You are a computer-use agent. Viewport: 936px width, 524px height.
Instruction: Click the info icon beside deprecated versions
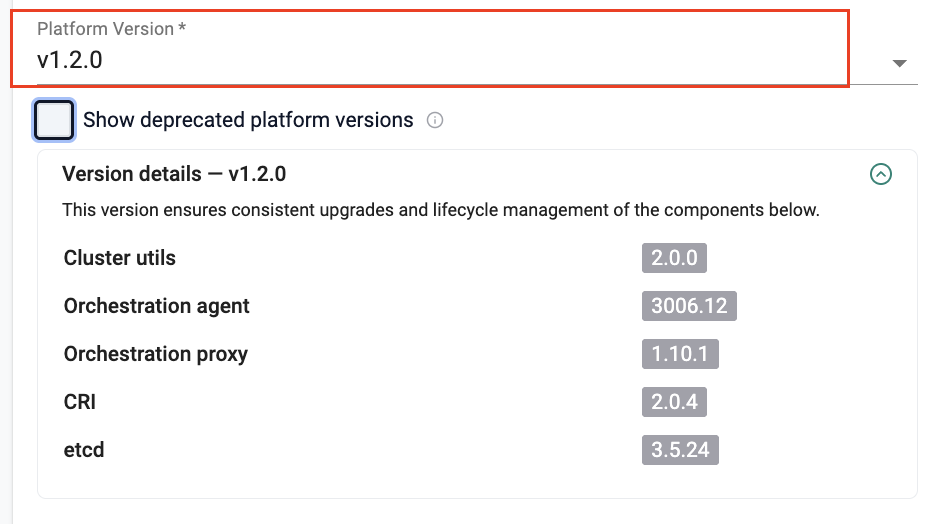click(435, 121)
